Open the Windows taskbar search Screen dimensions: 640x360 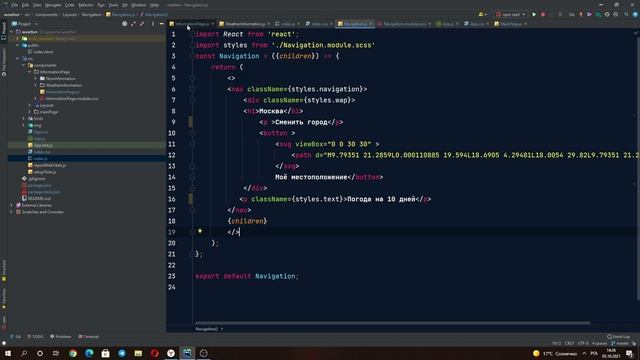click(x=24, y=353)
